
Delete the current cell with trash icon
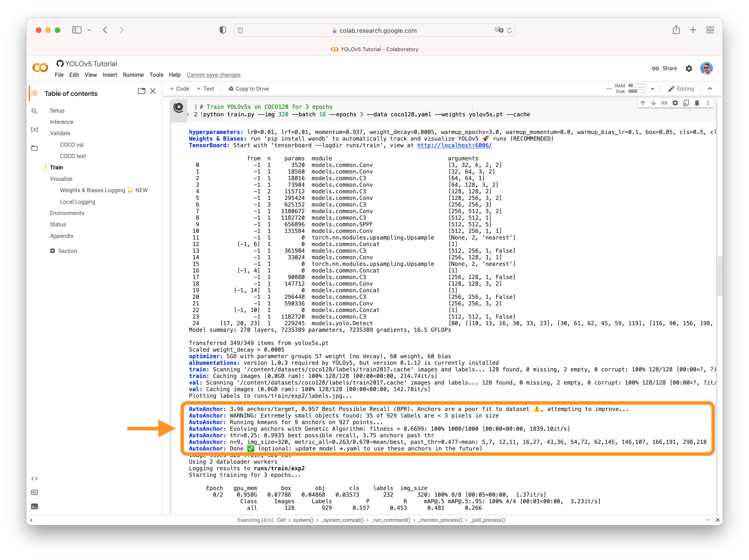click(697, 103)
